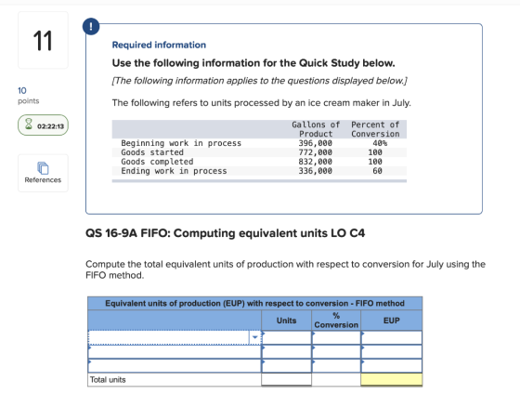Open the References link text

[43, 180]
